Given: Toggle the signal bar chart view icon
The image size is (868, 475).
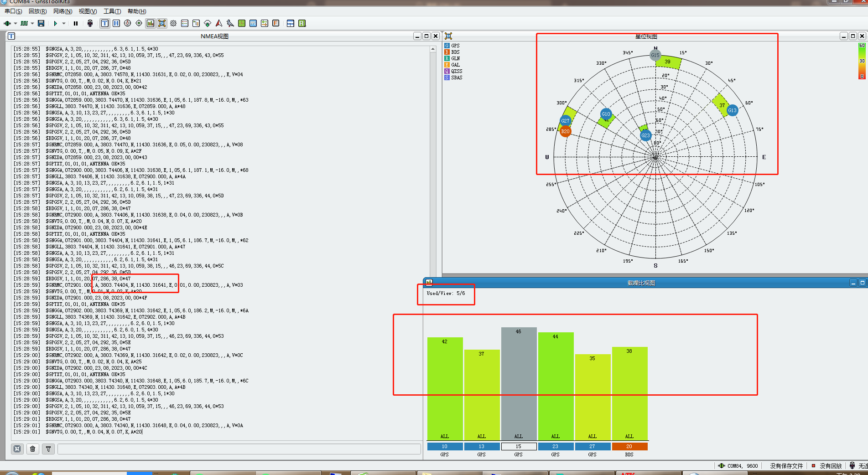Looking at the screenshot, I should (151, 23).
